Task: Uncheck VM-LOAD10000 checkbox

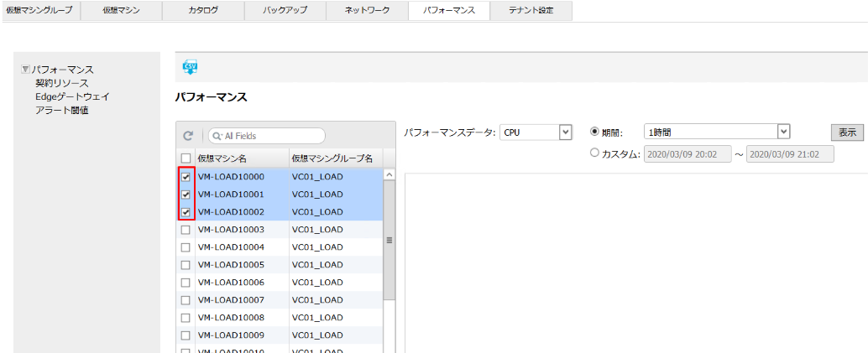Action: pyautogui.click(x=186, y=177)
